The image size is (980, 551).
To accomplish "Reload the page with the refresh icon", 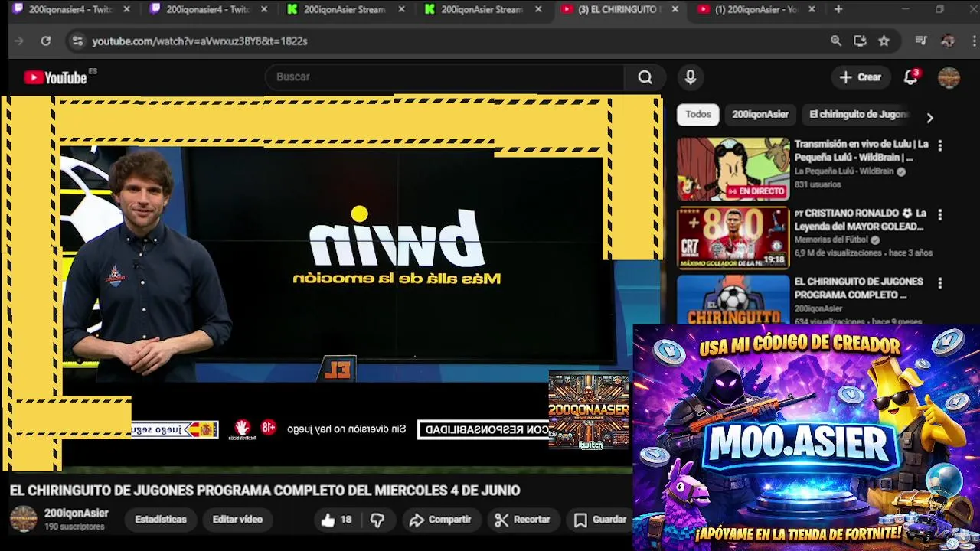I will (46, 41).
